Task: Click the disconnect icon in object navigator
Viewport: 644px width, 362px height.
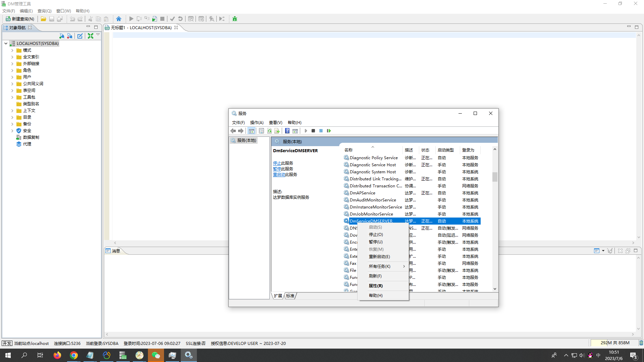Action: [69, 36]
